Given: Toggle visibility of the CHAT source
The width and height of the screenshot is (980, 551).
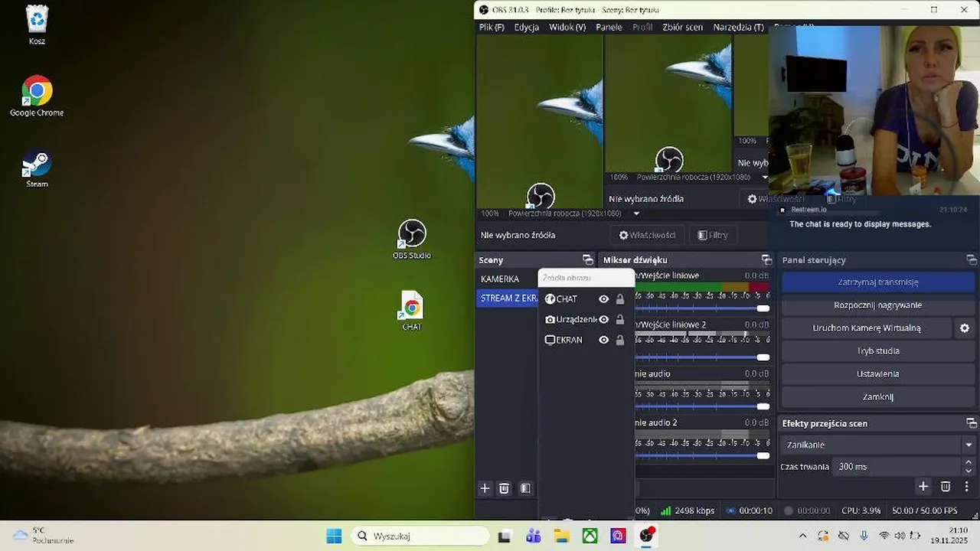Looking at the screenshot, I should 603,299.
